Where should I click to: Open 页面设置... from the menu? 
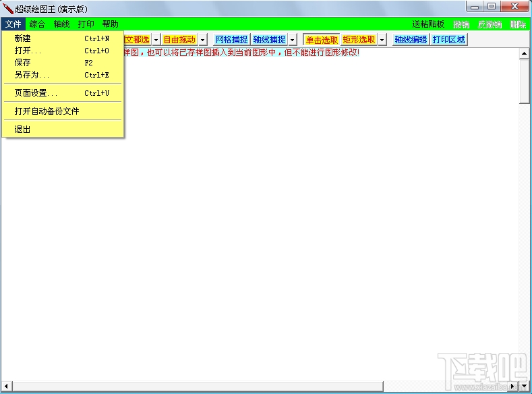pos(63,93)
